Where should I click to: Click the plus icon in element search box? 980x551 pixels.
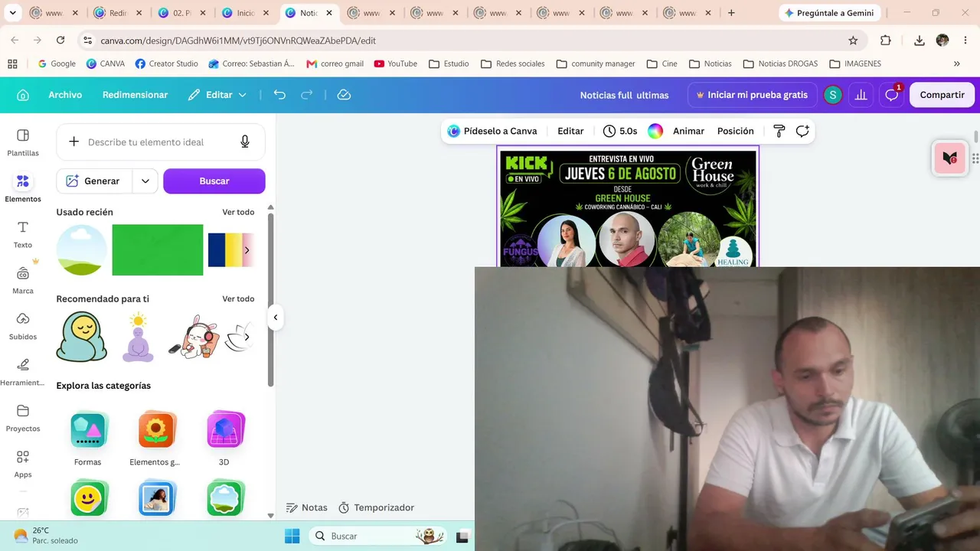[x=73, y=142]
